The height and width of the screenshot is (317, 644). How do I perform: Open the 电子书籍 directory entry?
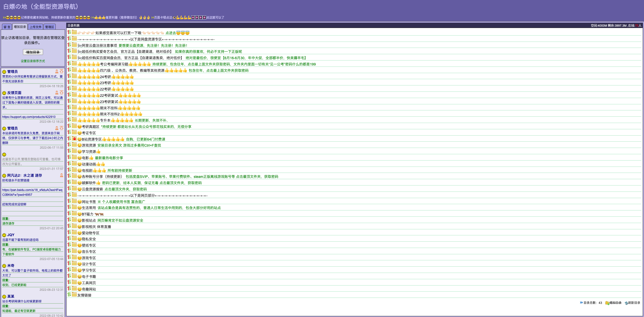tap(89, 277)
